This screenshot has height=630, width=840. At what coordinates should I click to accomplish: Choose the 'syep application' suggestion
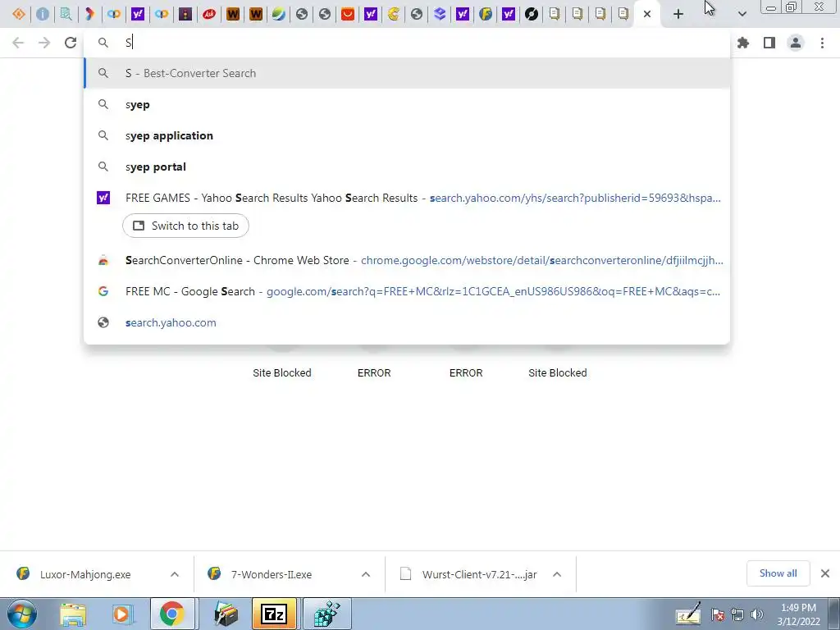tap(407, 135)
